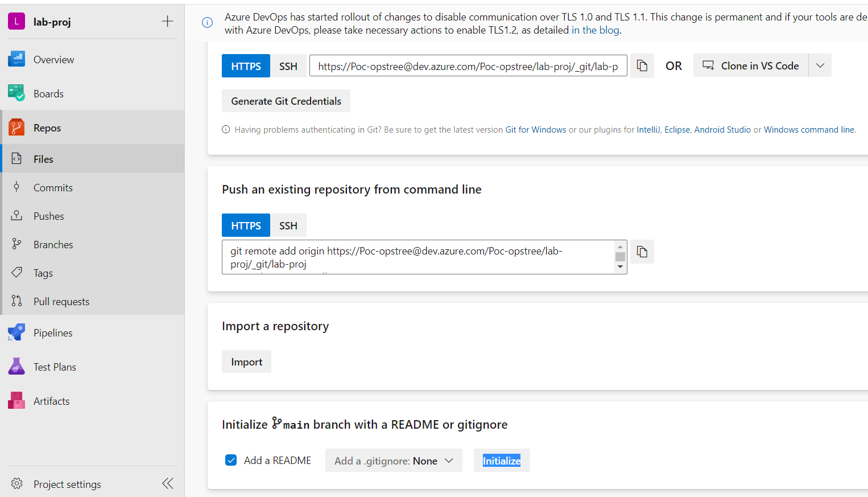868x497 pixels.
Task: Click the Tags icon
Action: pyautogui.click(x=16, y=273)
